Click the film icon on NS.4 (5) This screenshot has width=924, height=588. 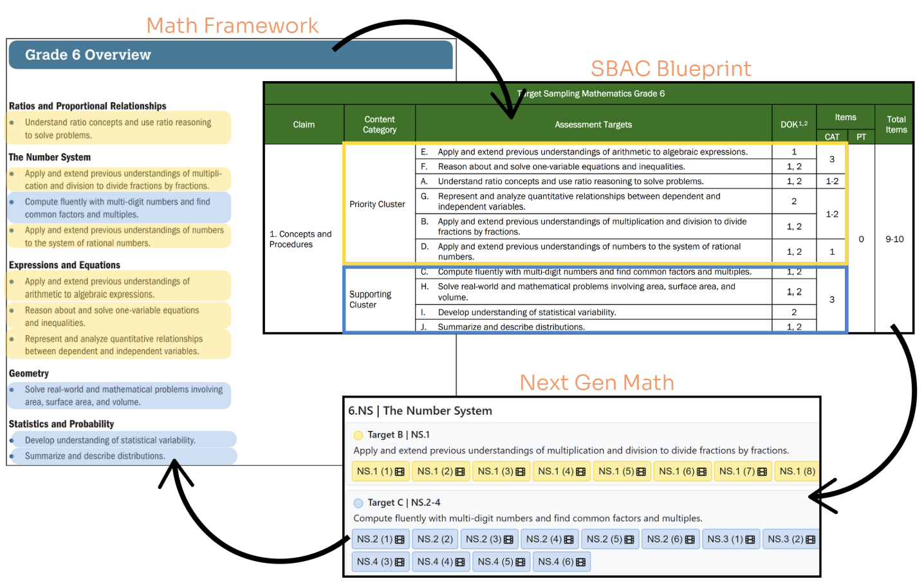coord(521,562)
